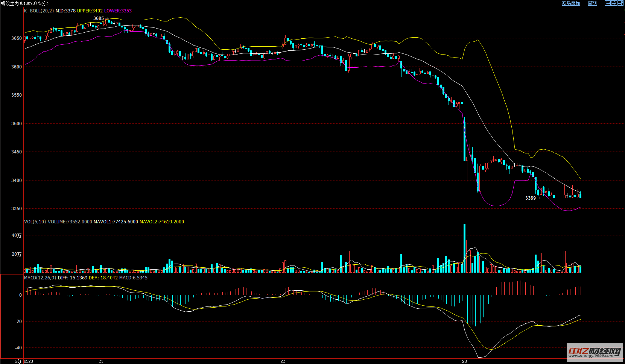Click the MACD:6.5345 readout

coord(133,278)
